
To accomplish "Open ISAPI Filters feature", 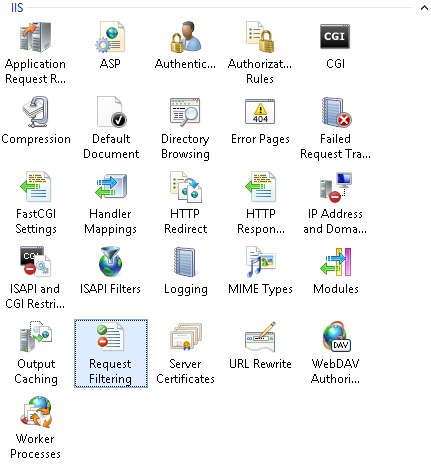I will click(x=110, y=270).
